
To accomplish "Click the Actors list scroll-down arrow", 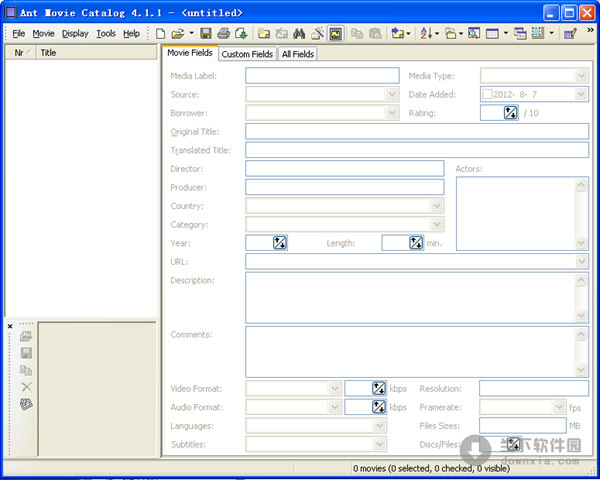I will pyautogui.click(x=581, y=243).
